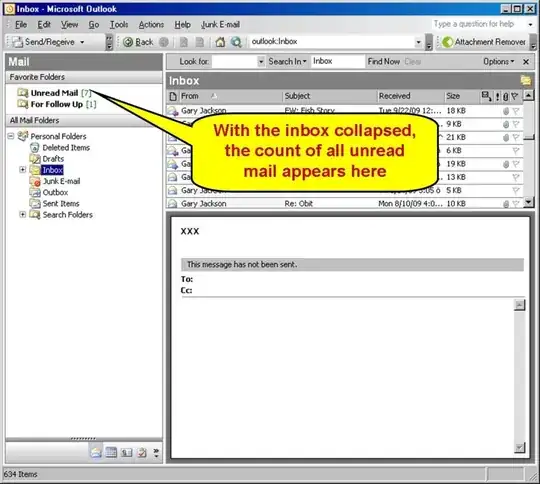
Task: Open the View menu
Action: click(69, 24)
